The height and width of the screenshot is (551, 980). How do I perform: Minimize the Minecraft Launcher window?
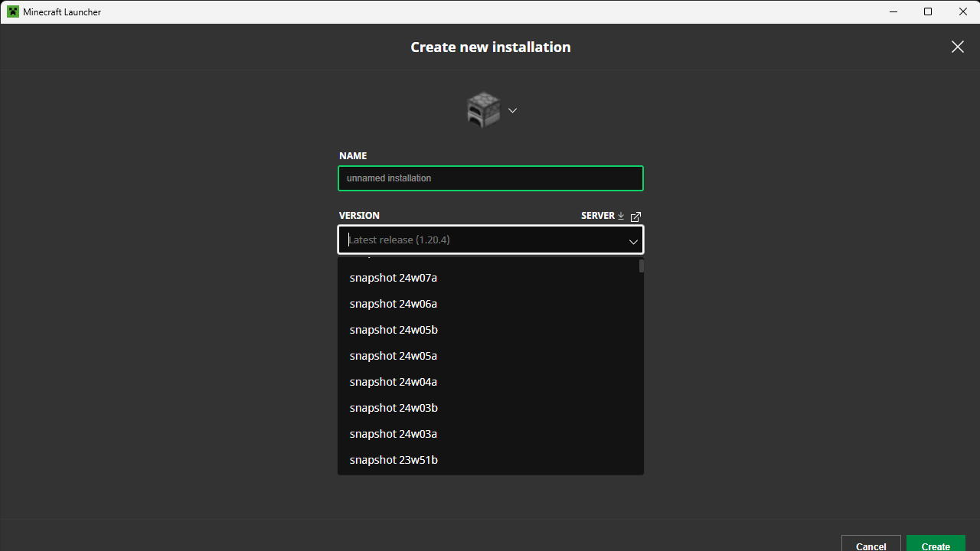[893, 11]
